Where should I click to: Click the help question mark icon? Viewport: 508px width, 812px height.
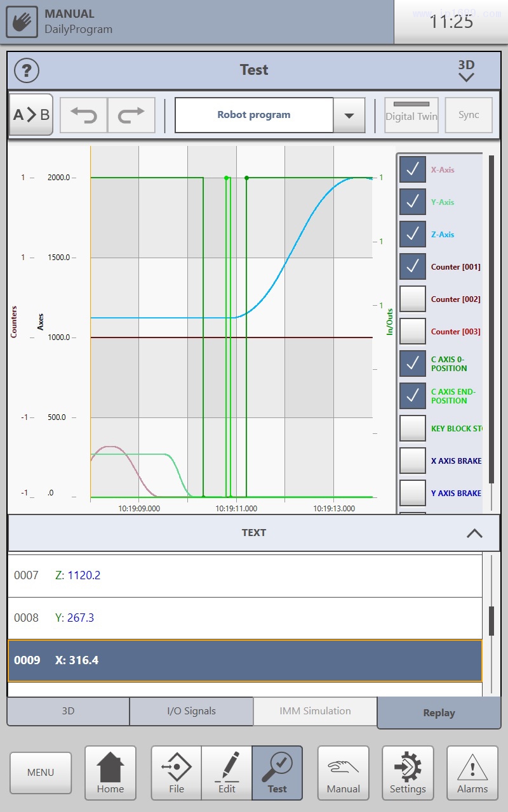pyautogui.click(x=27, y=70)
